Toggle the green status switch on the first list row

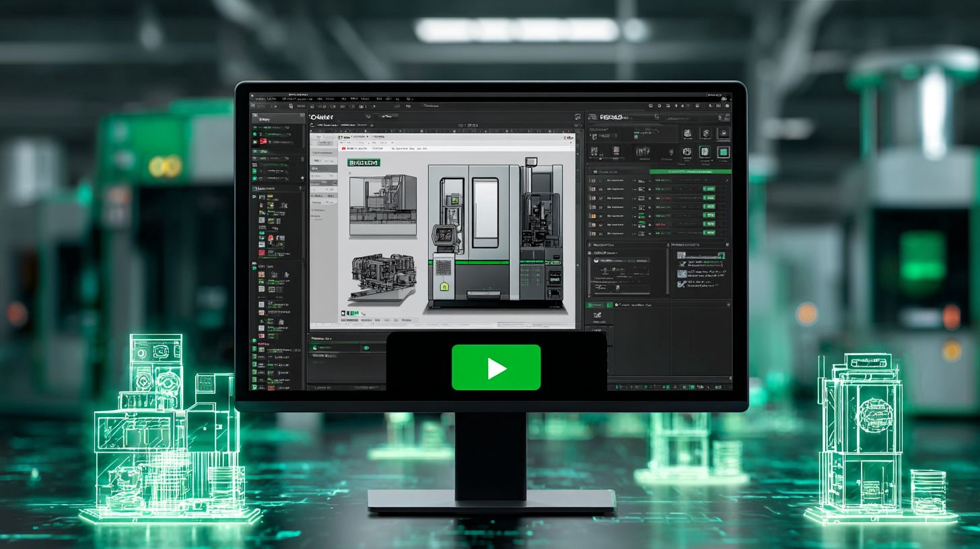tap(709, 188)
